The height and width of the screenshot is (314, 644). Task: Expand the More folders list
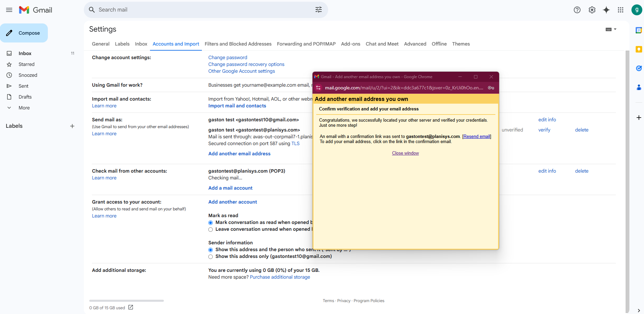(24, 108)
